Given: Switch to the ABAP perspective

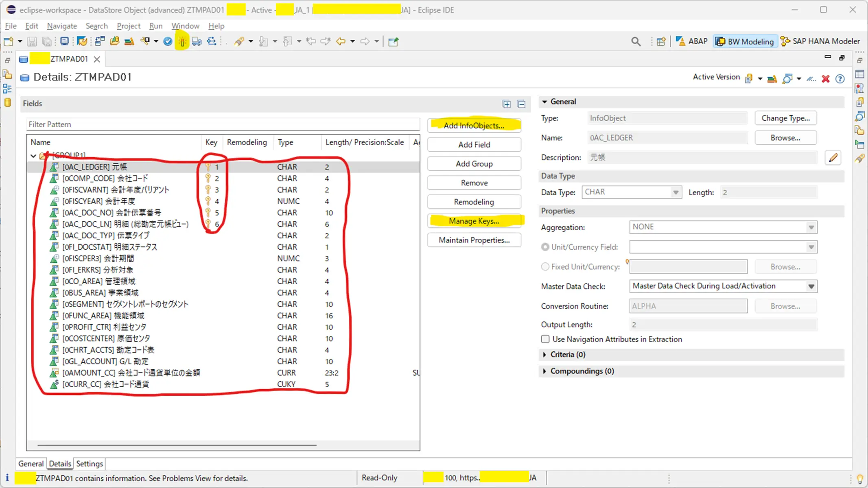Looking at the screenshot, I should coord(691,41).
